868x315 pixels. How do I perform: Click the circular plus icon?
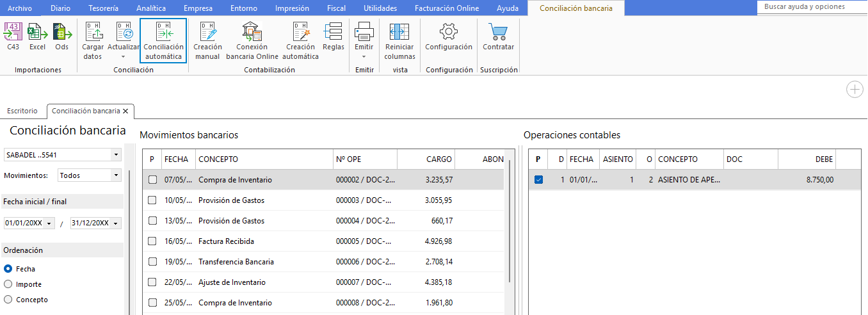(855, 90)
